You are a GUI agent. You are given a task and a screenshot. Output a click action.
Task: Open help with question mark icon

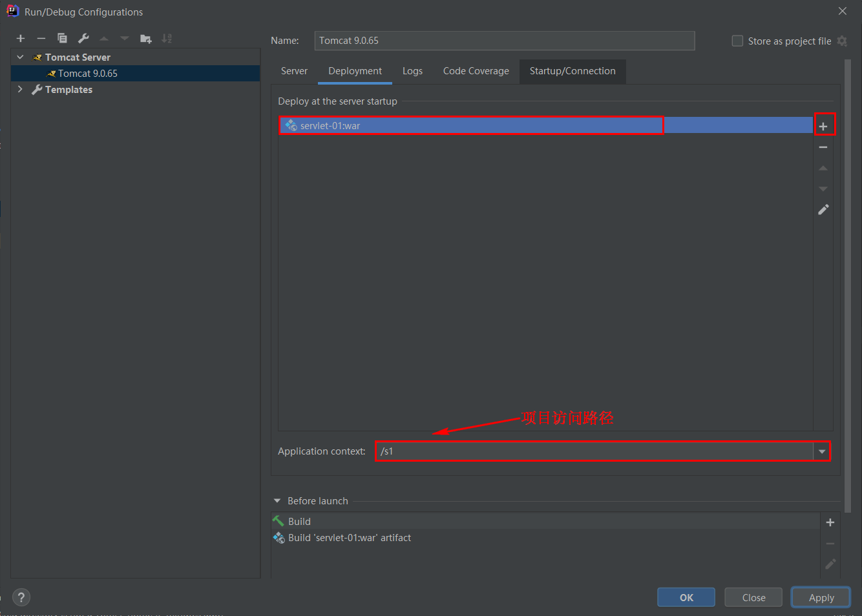click(21, 597)
